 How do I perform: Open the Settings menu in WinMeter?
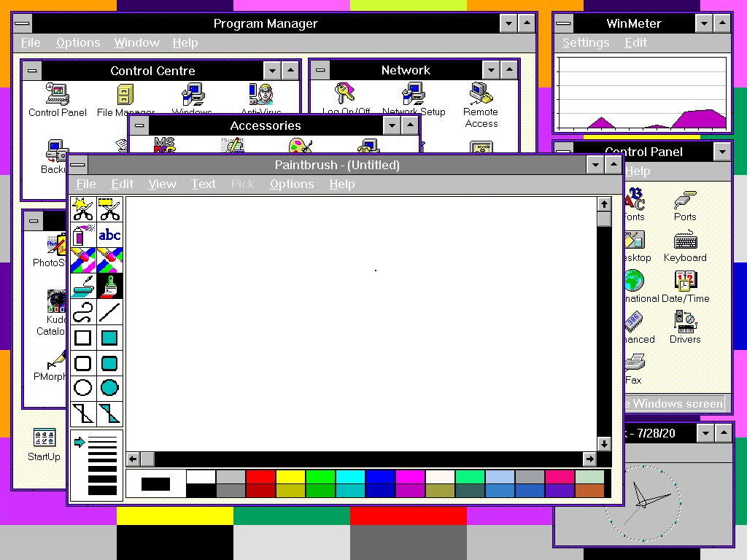coord(586,42)
